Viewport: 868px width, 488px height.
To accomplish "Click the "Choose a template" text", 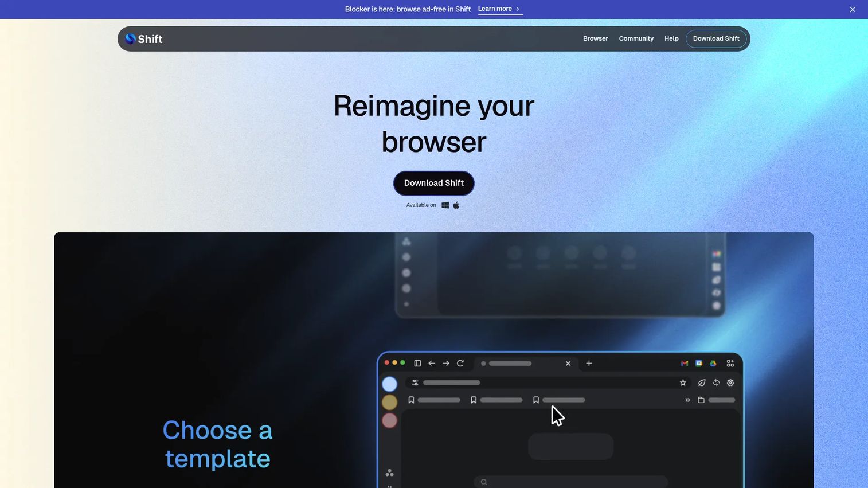I will (x=217, y=444).
